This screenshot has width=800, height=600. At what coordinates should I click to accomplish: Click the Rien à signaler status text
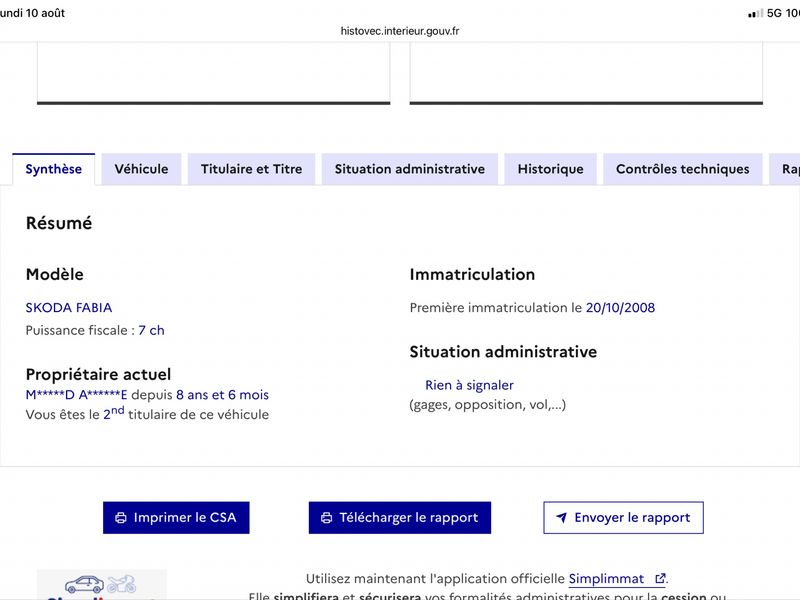tap(469, 385)
